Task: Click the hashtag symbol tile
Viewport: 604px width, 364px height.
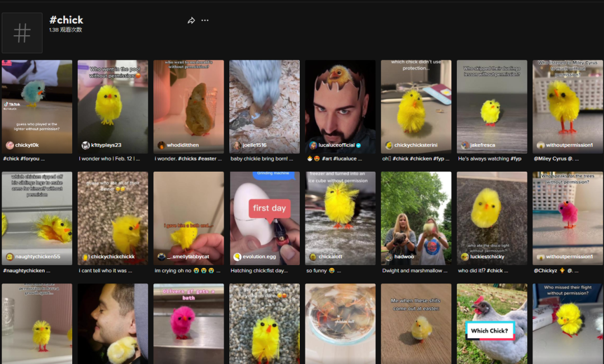Action: [22, 33]
